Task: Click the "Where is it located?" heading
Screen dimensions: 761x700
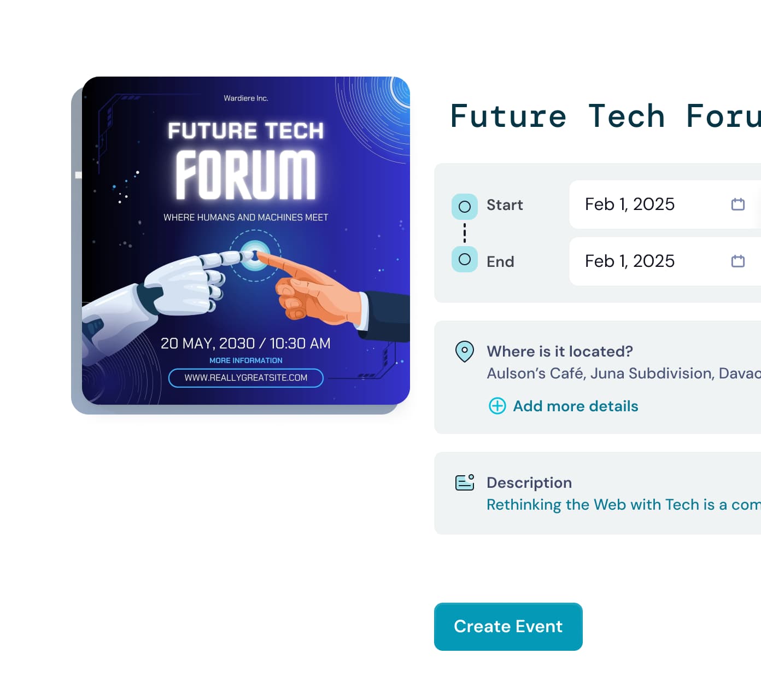Action: click(x=560, y=351)
